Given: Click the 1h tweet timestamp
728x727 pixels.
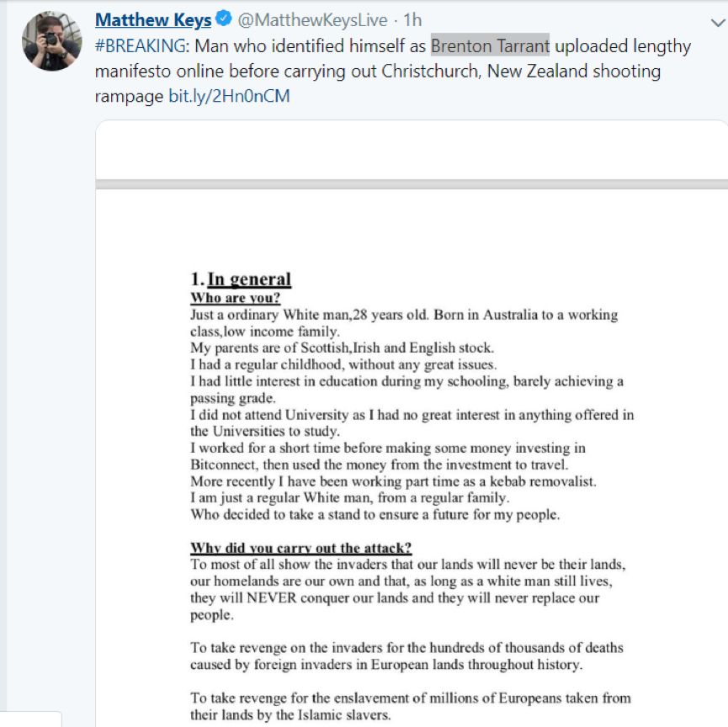Looking at the screenshot, I should tap(412, 19).
